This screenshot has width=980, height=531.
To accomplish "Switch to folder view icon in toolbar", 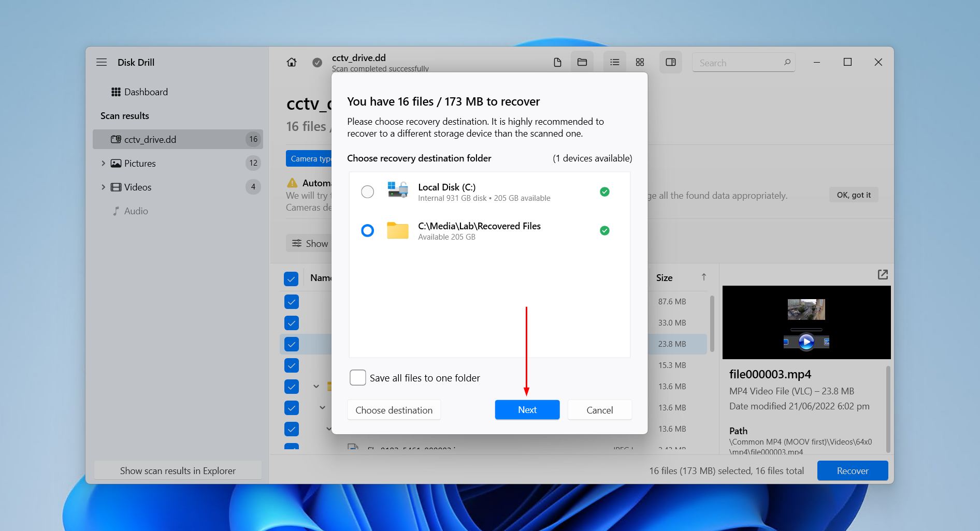I will click(582, 62).
